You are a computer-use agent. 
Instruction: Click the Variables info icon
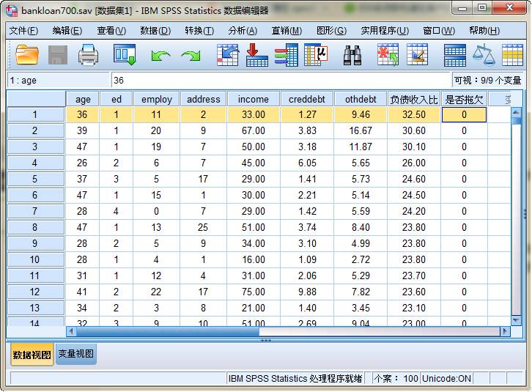287,55
